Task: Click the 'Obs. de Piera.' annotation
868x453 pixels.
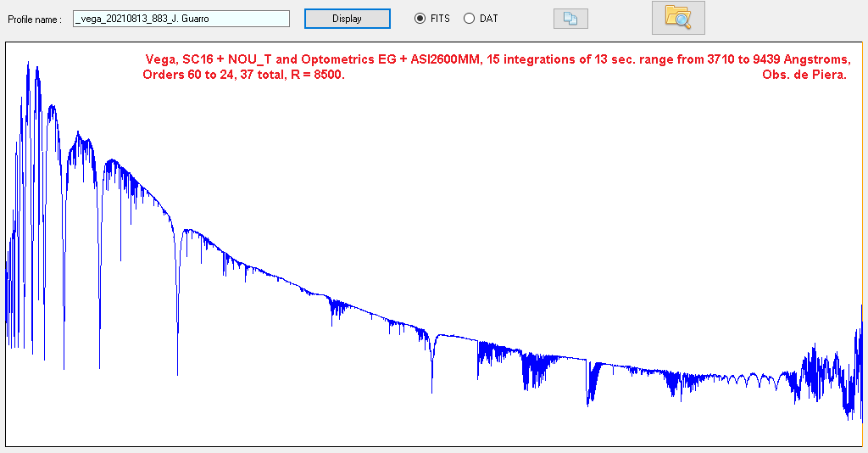Action: (798, 75)
